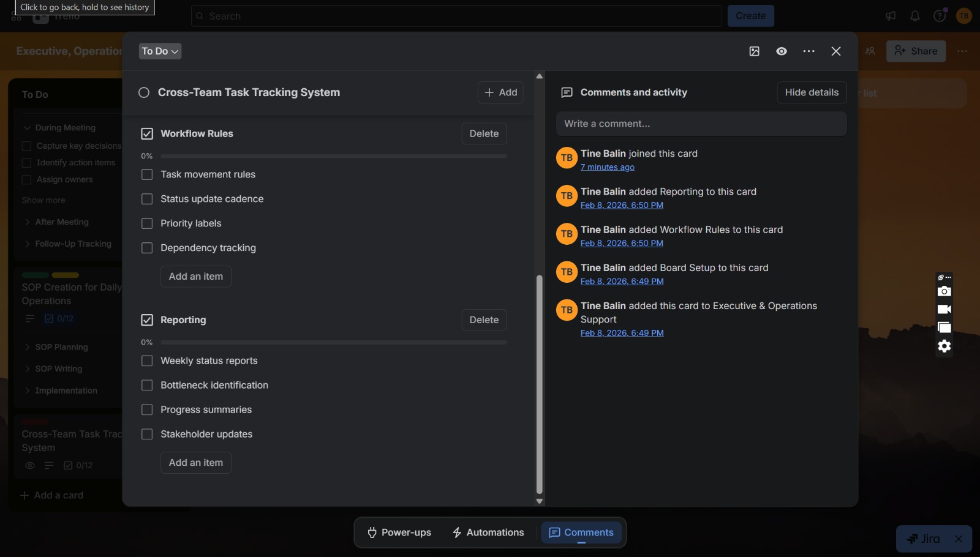
Task: Click Hide details button
Action: click(812, 92)
